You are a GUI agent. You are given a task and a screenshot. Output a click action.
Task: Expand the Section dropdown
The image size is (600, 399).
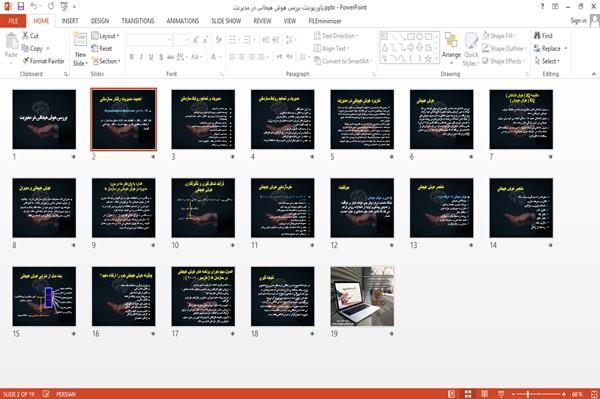[x=106, y=61]
